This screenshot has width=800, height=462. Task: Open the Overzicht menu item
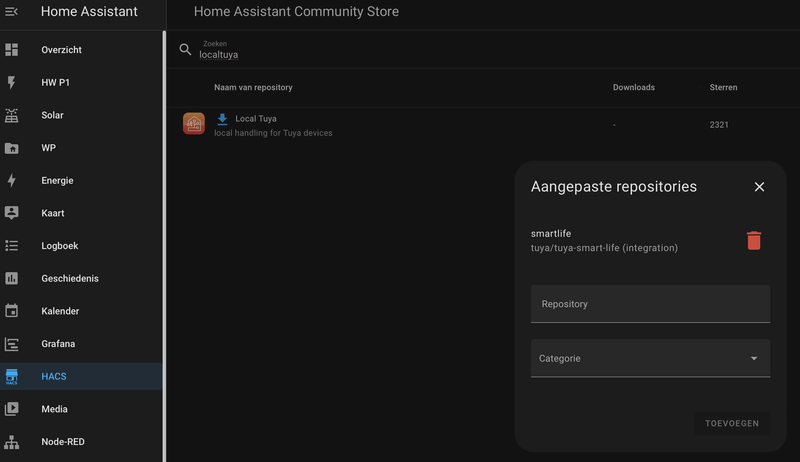pyautogui.click(x=61, y=50)
